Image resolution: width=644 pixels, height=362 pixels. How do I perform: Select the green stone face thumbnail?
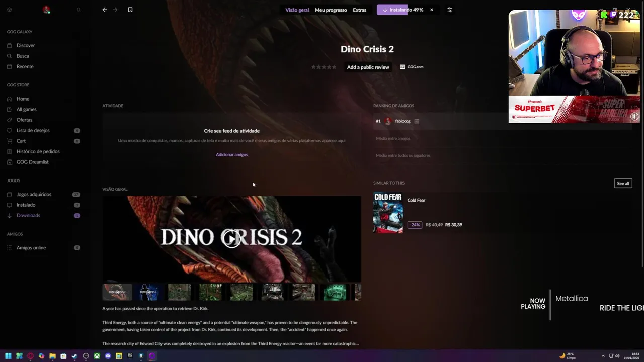[335, 292]
